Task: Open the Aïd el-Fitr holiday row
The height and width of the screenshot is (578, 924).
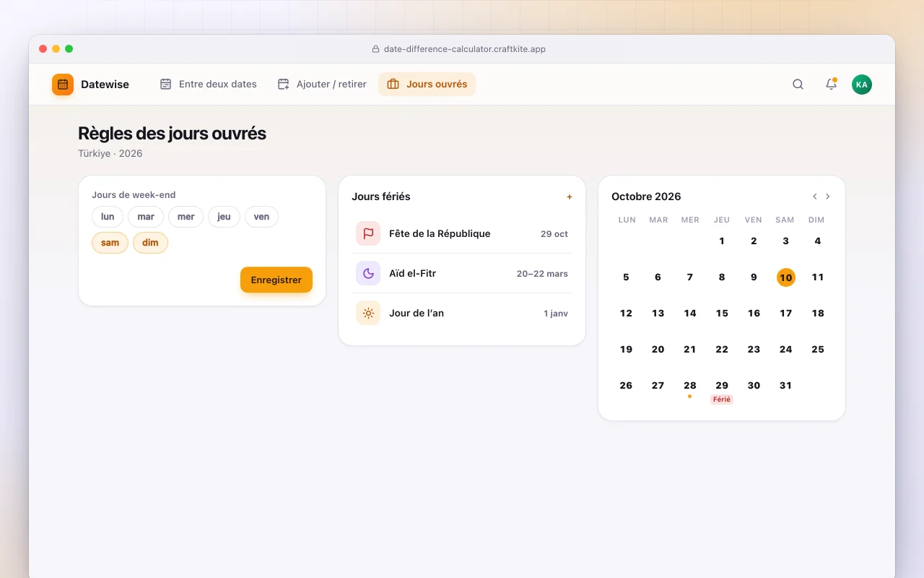Action: click(x=462, y=273)
